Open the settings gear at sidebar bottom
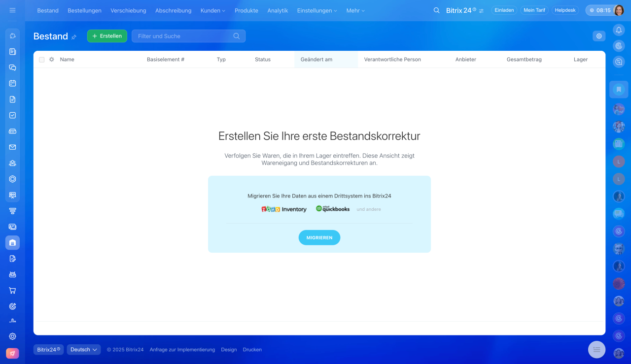The image size is (631, 364). pyautogui.click(x=12, y=336)
